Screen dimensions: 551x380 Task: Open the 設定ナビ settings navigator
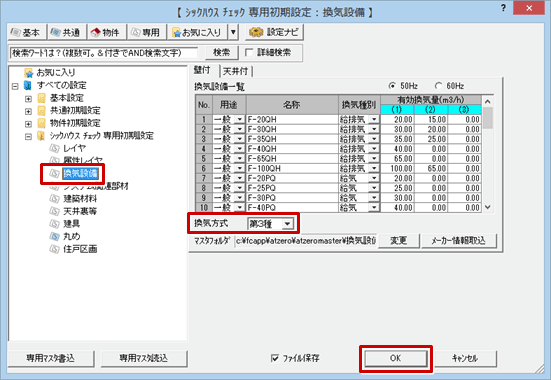coord(274,32)
